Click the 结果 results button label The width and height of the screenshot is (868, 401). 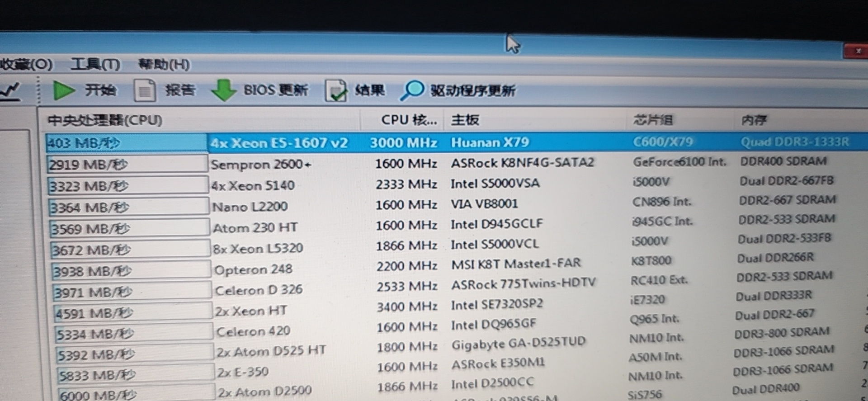pyautogui.click(x=370, y=90)
